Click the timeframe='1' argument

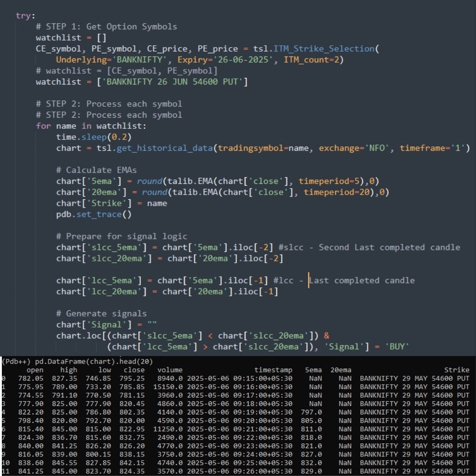coord(432,148)
